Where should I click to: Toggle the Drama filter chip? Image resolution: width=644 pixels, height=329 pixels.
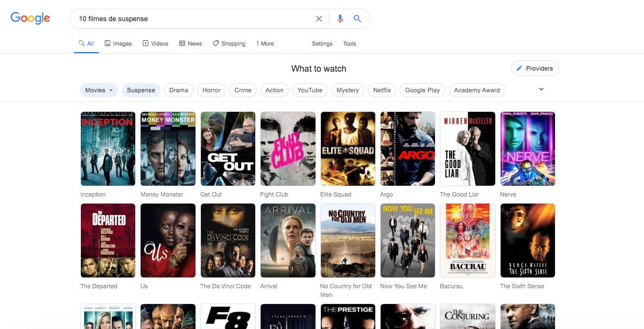click(179, 90)
